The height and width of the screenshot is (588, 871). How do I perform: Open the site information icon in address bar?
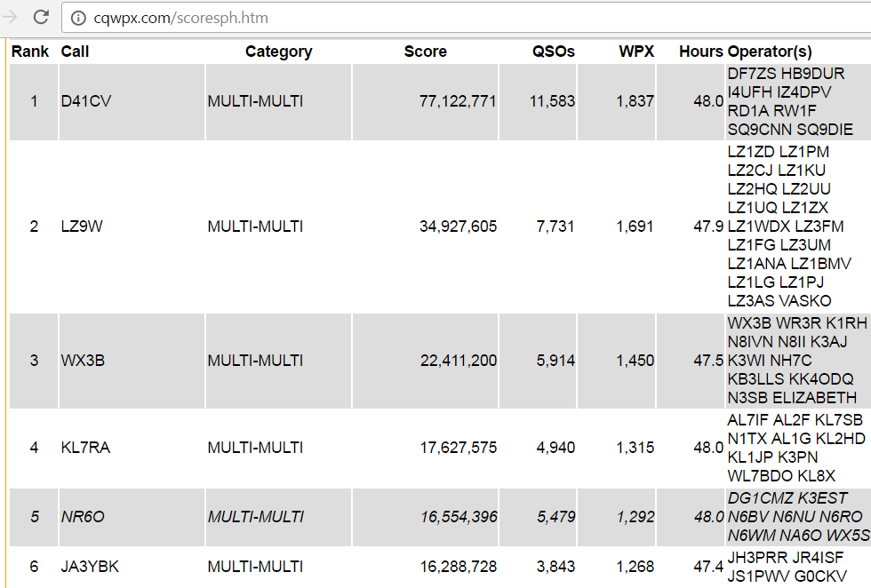click(78, 18)
